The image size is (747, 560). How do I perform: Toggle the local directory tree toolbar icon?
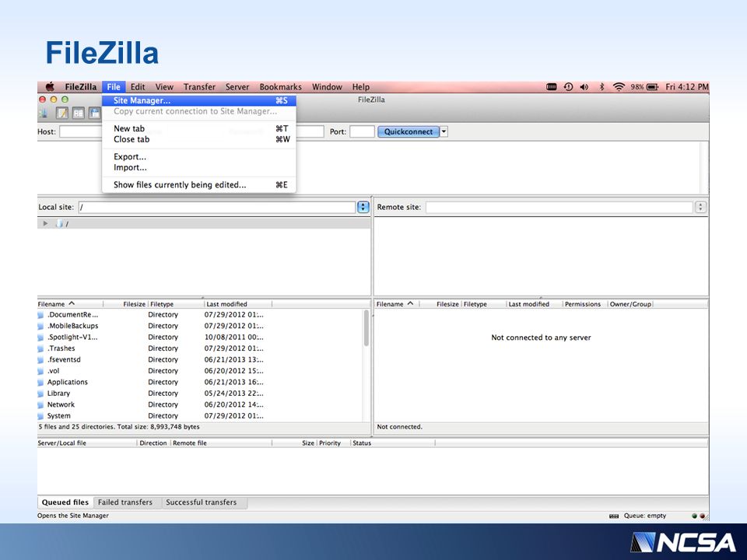78,113
